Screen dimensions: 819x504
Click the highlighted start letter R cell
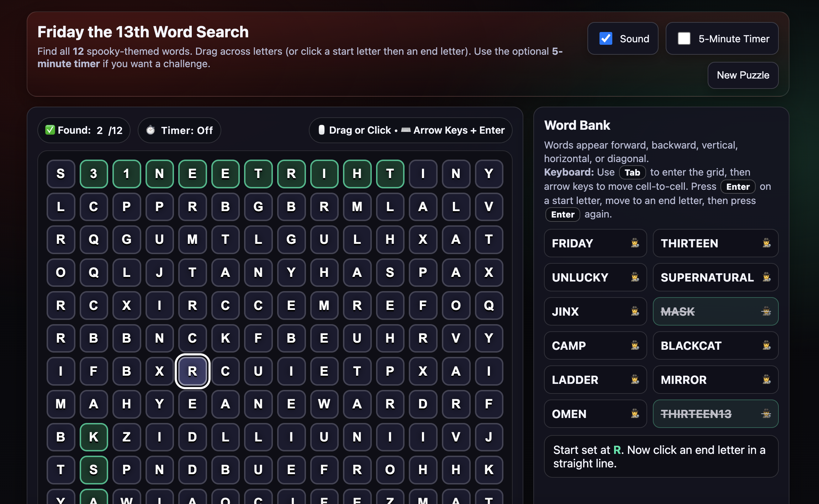[192, 371]
